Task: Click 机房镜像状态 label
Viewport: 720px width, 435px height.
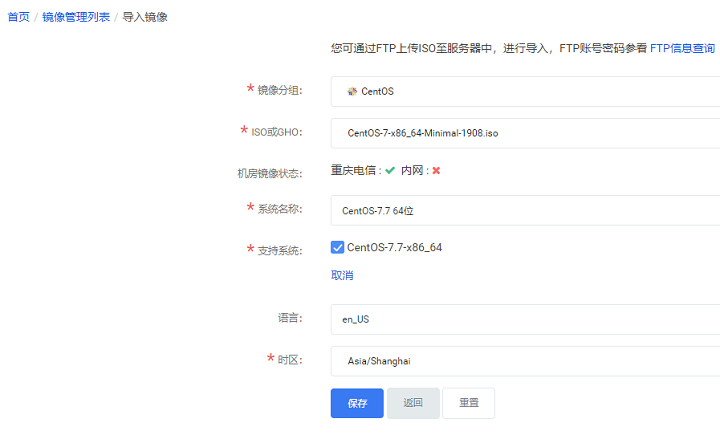Action: click(270, 174)
